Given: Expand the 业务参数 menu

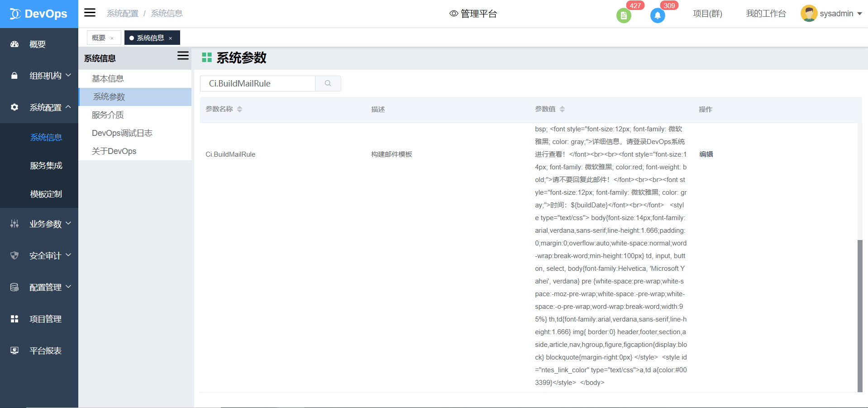Looking at the screenshot, I should [39, 224].
